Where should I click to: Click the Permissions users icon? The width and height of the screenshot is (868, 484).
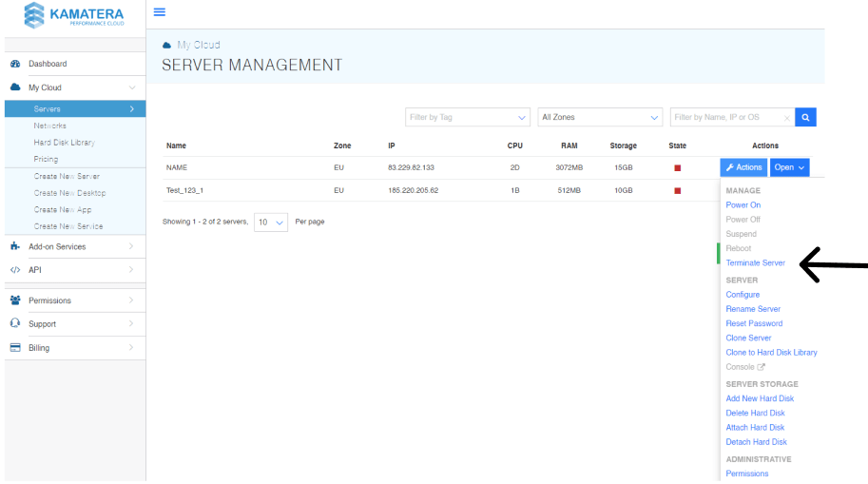point(15,300)
